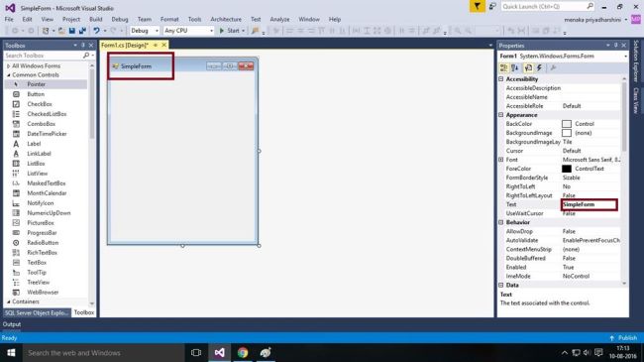Pick the WebBrowser control

click(43, 292)
